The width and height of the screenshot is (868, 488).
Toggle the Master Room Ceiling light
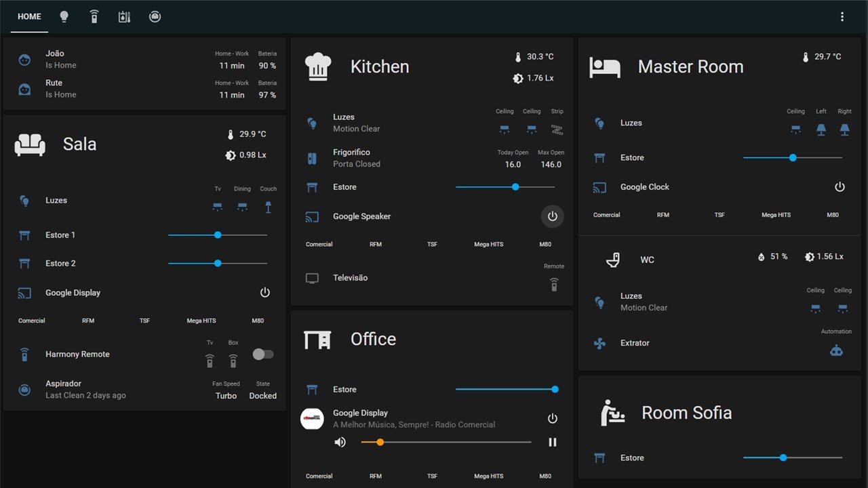tap(795, 129)
